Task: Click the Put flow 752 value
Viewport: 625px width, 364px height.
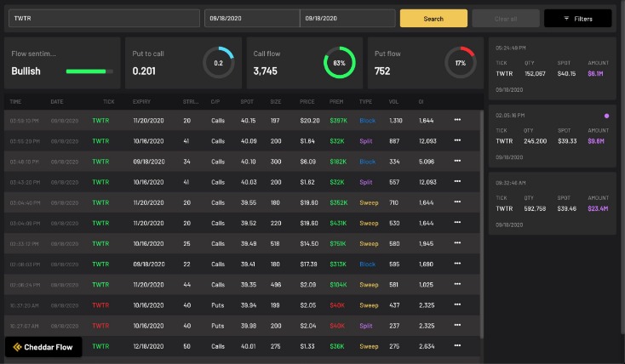Action: 382,71
